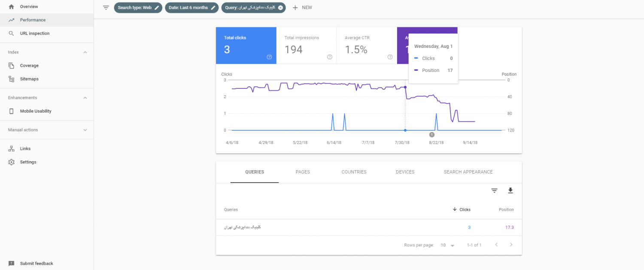The height and width of the screenshot is (270, 644).
Task: Edit the Search type: Web filter chip
Action: pyautogui.click(x=157, y=8)
